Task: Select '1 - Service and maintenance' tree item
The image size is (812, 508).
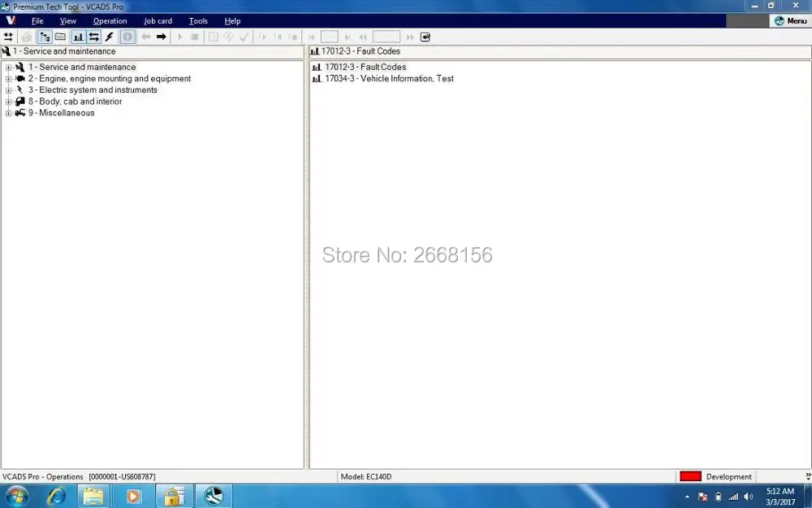Action: coord(82,67)
